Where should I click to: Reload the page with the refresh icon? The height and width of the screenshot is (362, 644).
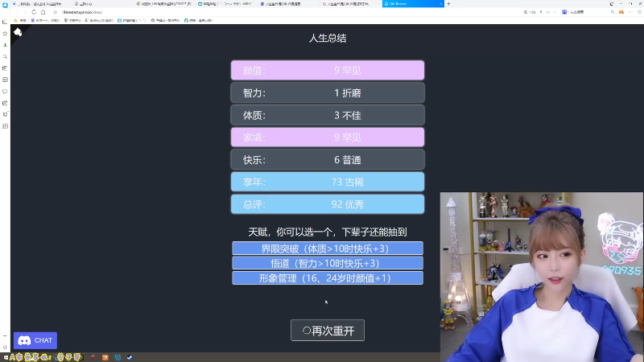(34, 12)
